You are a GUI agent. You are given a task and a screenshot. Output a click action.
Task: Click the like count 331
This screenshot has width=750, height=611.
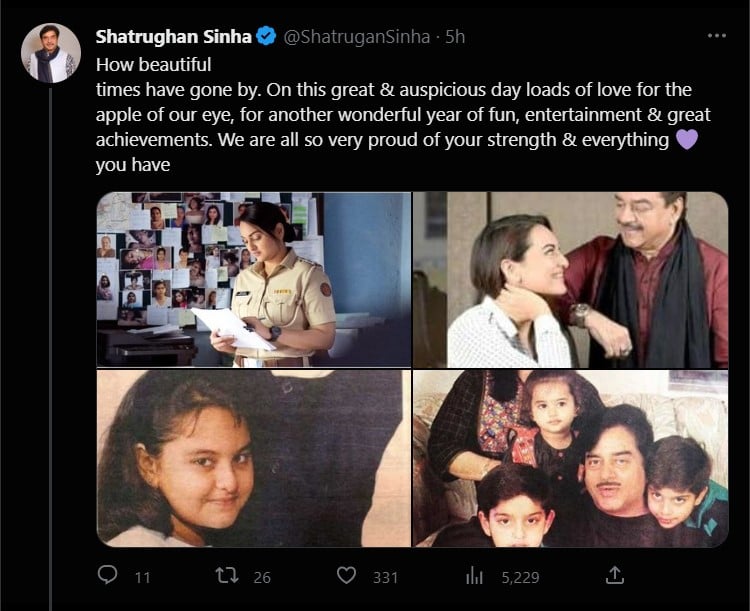385,576
